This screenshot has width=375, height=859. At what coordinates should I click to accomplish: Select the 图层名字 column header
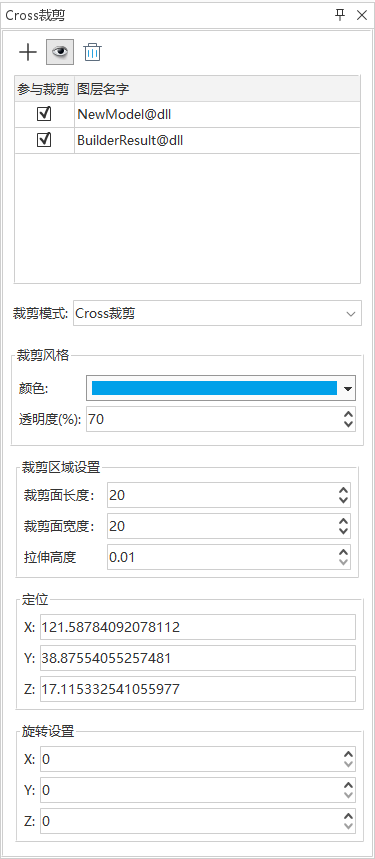(x=217, y=89)
